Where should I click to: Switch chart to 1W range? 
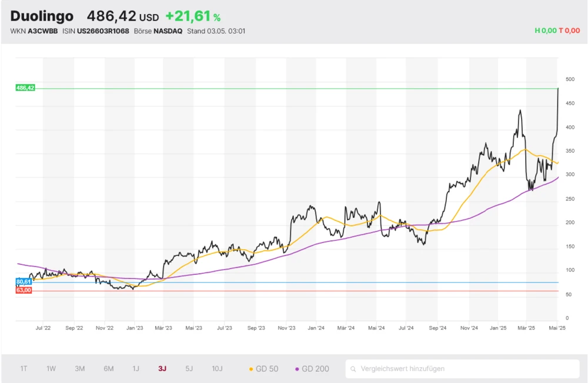pos(51,369)
